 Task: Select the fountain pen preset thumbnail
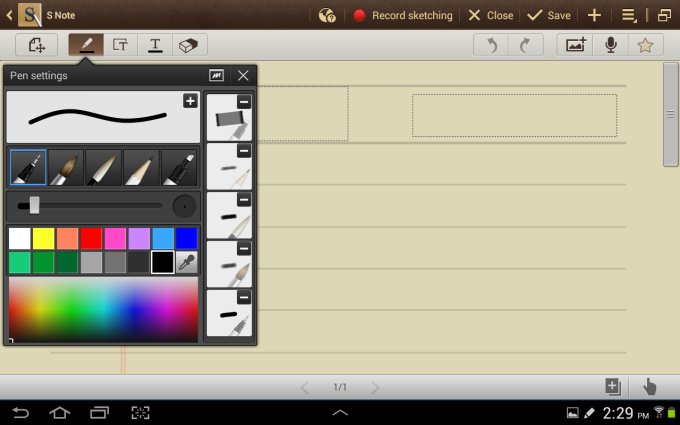(229, 313)
